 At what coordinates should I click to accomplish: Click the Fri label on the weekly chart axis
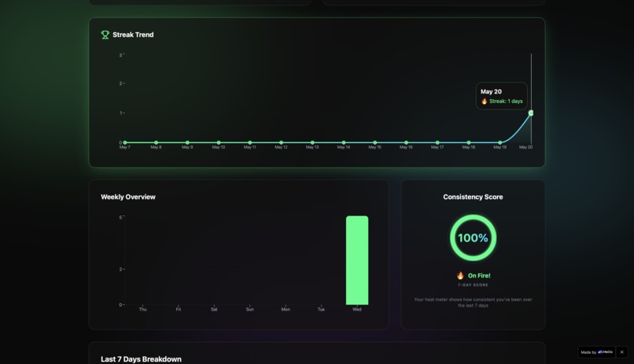pos(179,310)
